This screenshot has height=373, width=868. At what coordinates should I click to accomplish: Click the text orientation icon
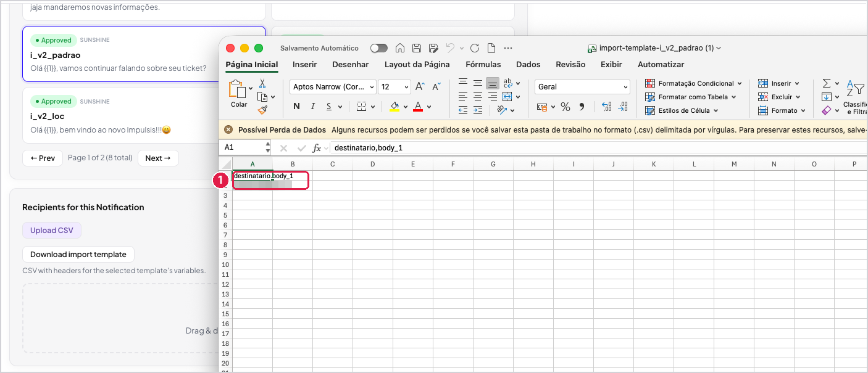pyautogui.click(x=501, y=110)
